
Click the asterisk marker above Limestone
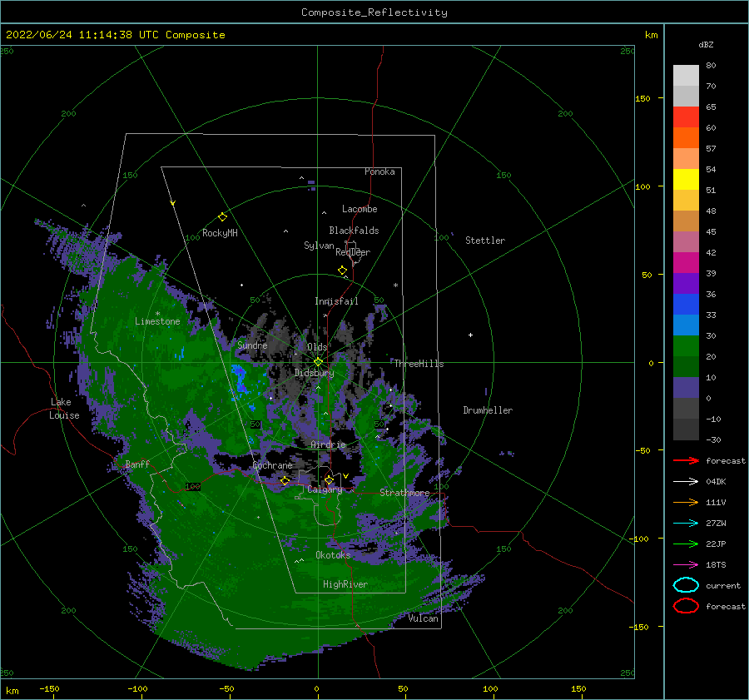tap(157, 314)
